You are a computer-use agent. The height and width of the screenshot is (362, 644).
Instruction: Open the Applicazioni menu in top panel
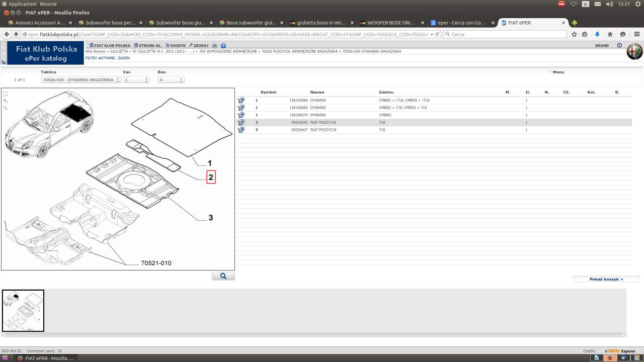point(22,4)
